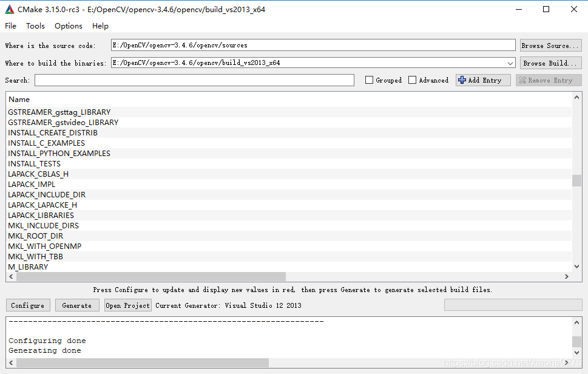Click the output log scroll down arrow

click(576, 353)
